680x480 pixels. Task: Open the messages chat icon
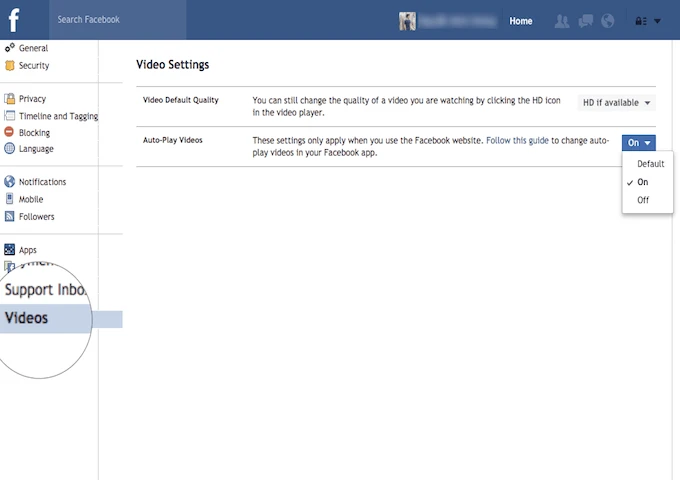coord(583,21)
